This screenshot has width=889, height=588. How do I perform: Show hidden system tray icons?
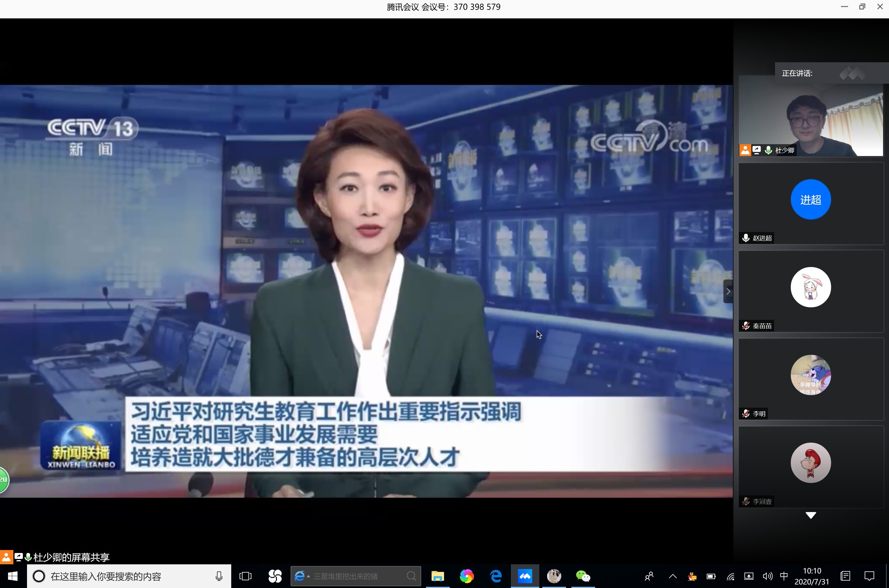673,576
